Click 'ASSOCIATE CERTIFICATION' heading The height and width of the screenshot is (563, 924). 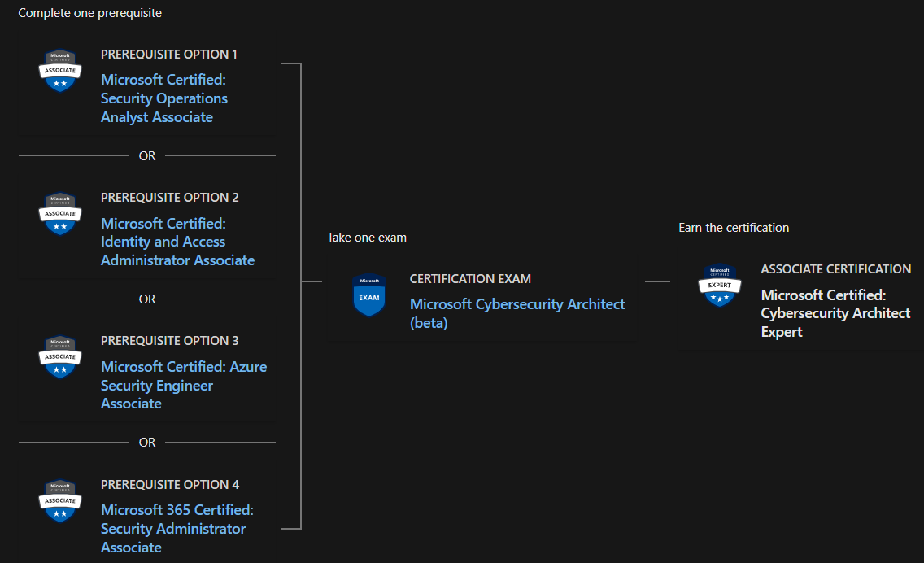click(x=835, y=268)
